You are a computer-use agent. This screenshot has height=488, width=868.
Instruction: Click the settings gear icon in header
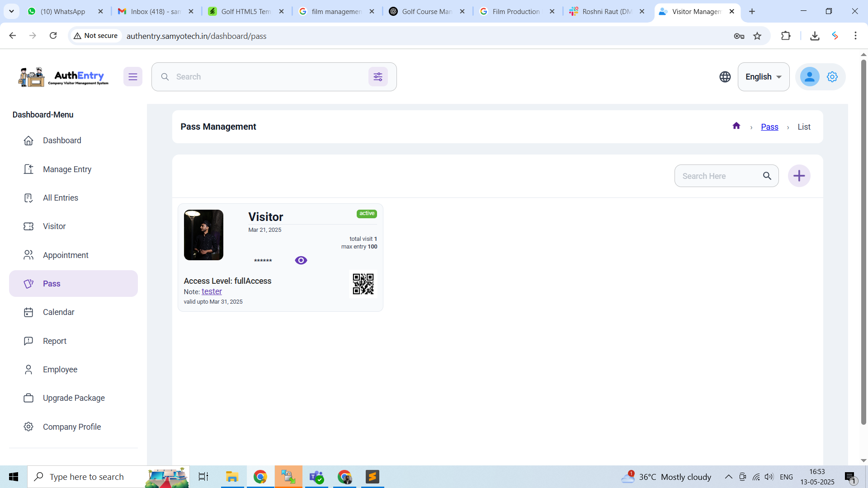[x=832, y=77]
